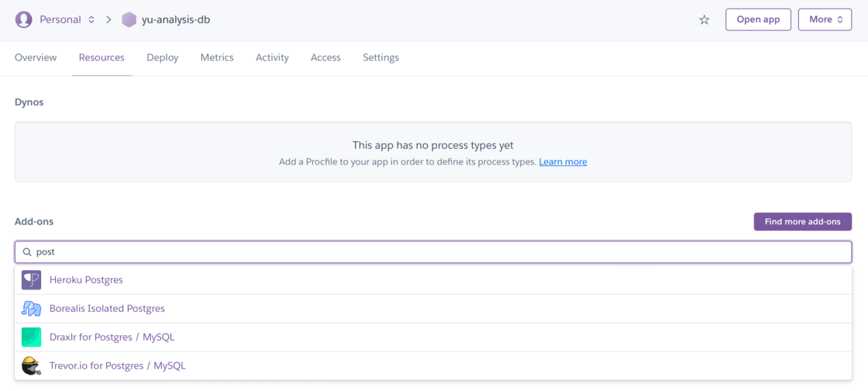Screen dimensions: 868x391
Task: Favorite this app with the star icon
Action: click(704, 19)
